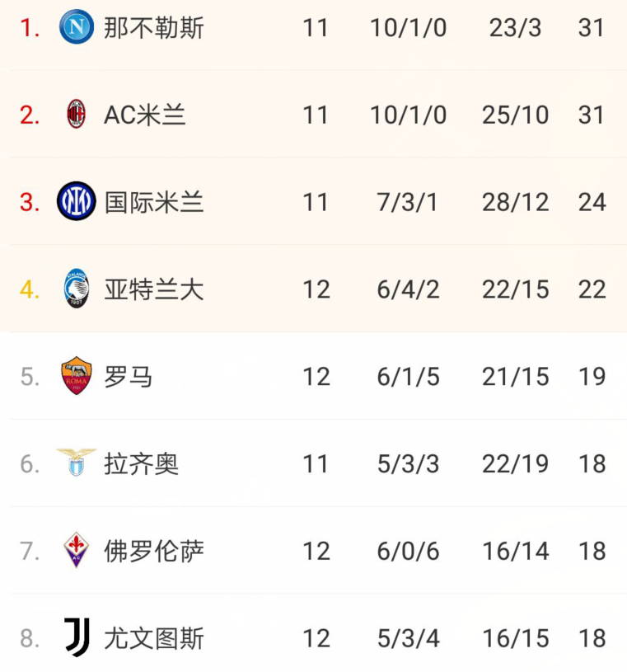The image size is (627, 672).
Task: Select the Lazio eagle crest
Action: click(77, 463)
